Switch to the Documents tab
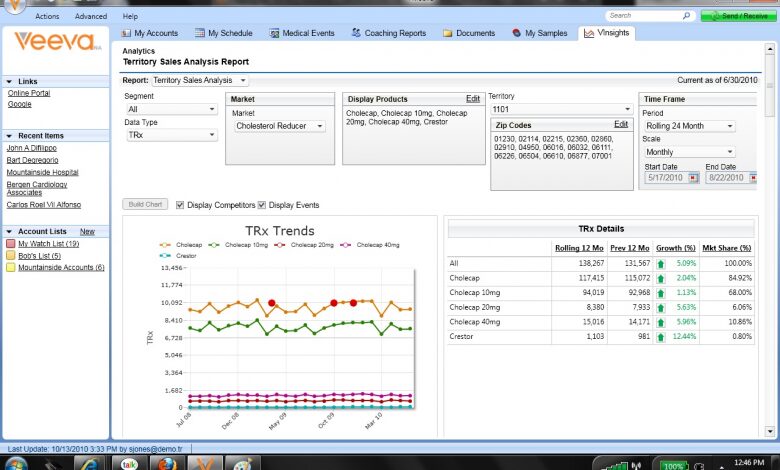The width and height of the screenshot is (780, 470). [x=469, y=33]
